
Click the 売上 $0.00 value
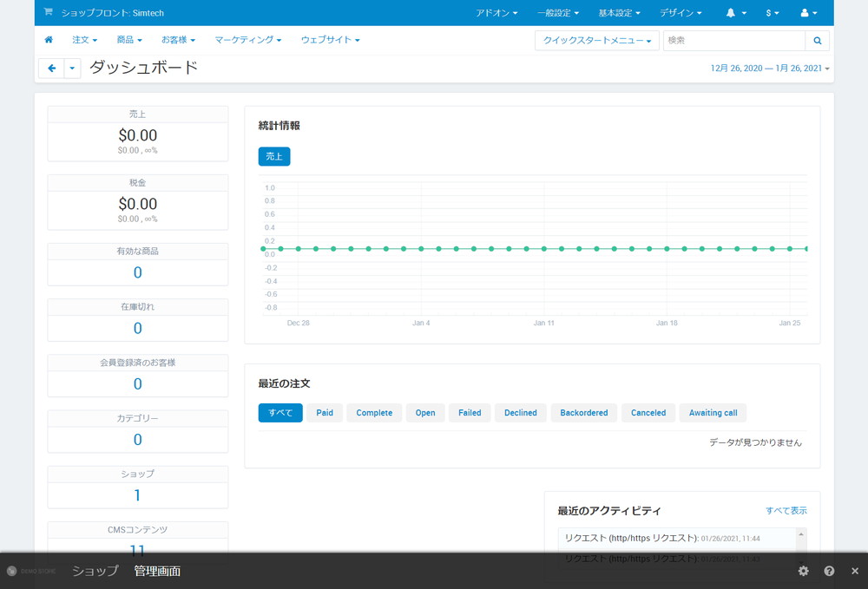[138, 135]
